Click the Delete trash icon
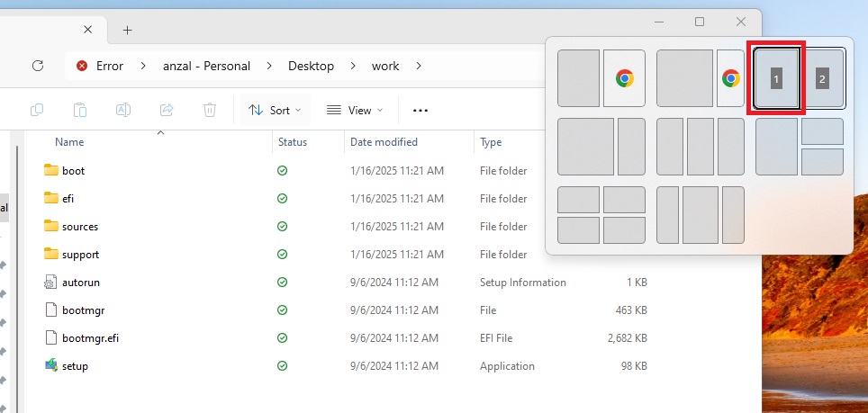Viewport: 868px width, 413px height. coord(210,110)
